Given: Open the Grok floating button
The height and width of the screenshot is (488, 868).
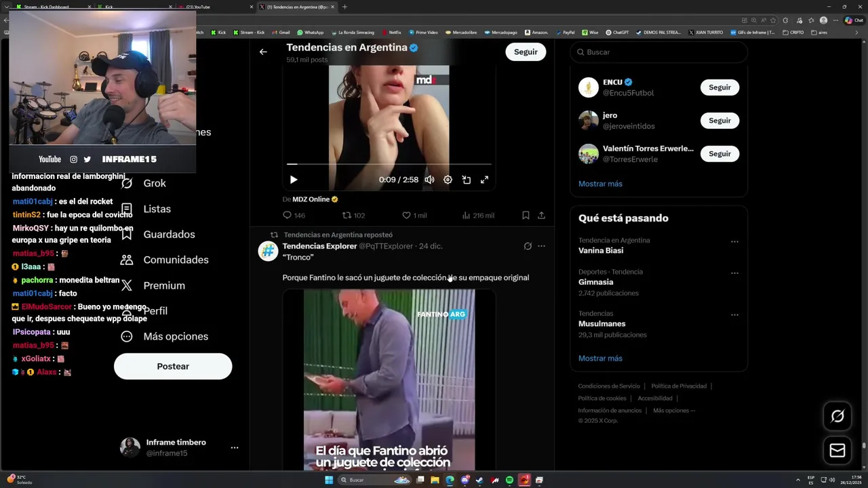Looking at the screenshot, I should click(837, 416).
